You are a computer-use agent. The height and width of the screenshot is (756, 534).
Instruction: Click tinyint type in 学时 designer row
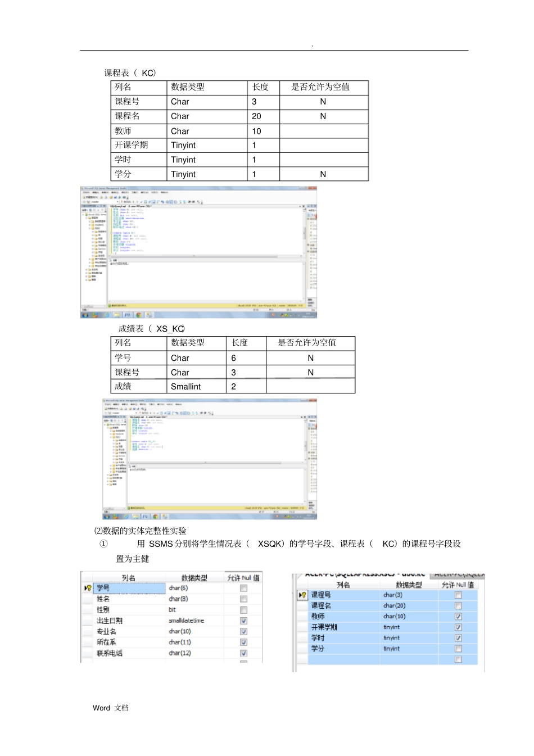point(409,638)
